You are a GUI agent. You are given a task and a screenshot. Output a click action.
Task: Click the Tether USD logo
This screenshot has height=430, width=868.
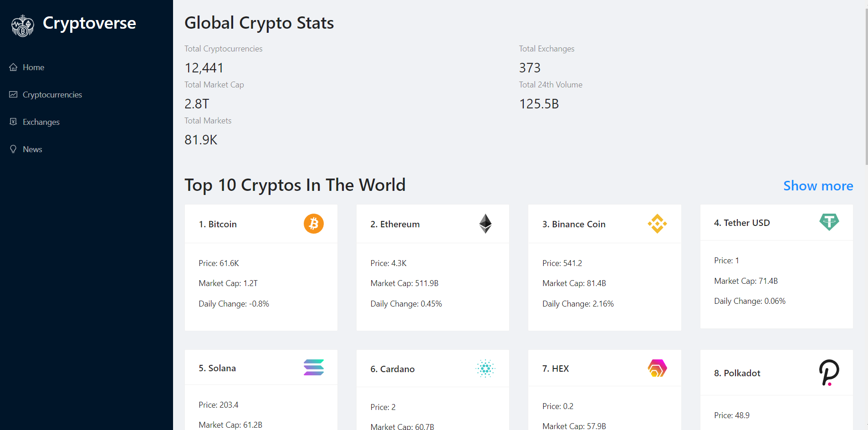pyautogui.click(x=829, y=222)
